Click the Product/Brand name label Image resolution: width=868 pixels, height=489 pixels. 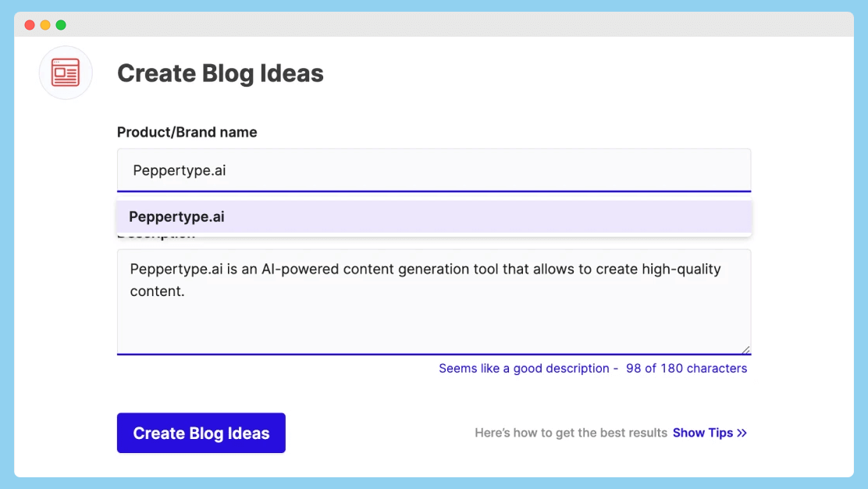pyautogui.click(x=187, y=132)
